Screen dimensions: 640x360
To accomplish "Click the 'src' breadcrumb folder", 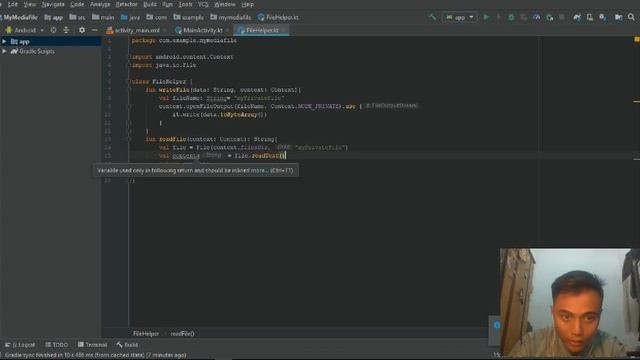I will 77,17.
